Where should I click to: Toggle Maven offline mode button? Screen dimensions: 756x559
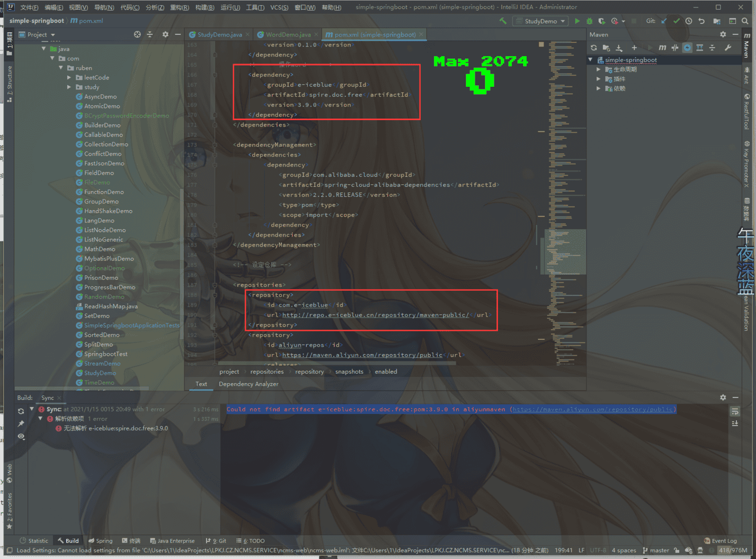point(674,48)
